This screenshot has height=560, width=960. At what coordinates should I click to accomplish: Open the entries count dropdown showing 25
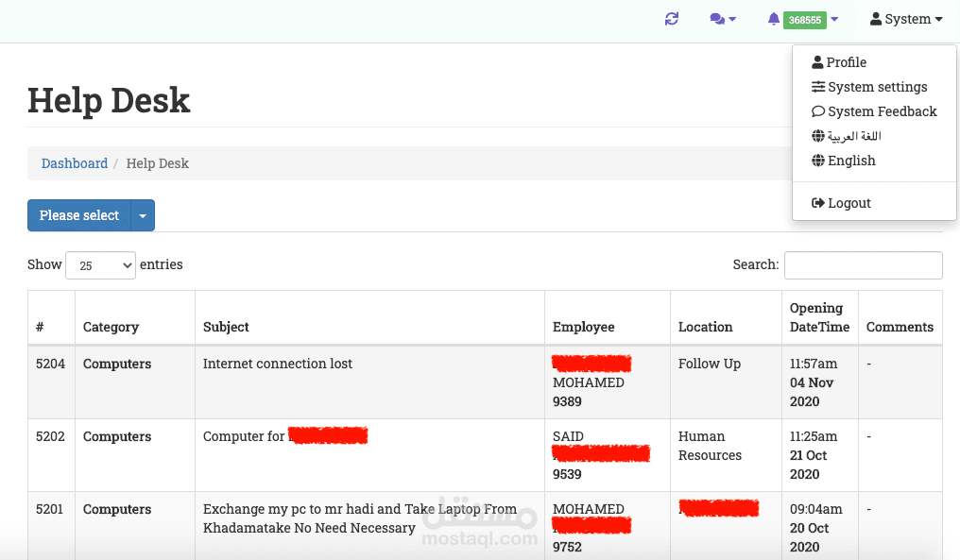(100, 265)
